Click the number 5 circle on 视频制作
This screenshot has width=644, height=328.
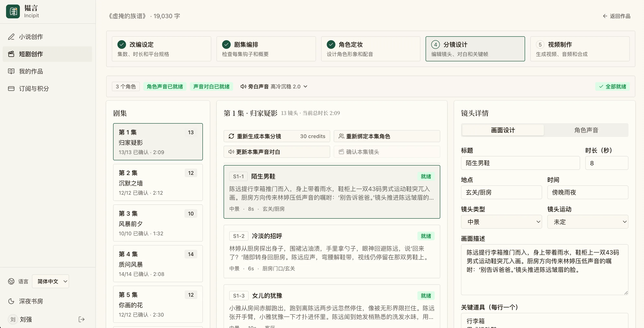point(540,45)
